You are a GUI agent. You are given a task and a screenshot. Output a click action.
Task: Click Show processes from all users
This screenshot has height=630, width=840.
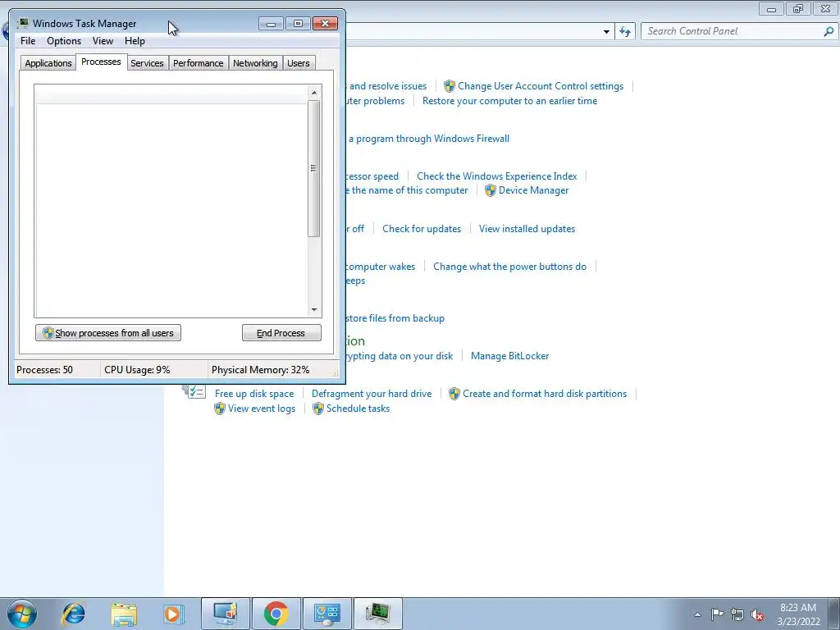tap(108, 333)
